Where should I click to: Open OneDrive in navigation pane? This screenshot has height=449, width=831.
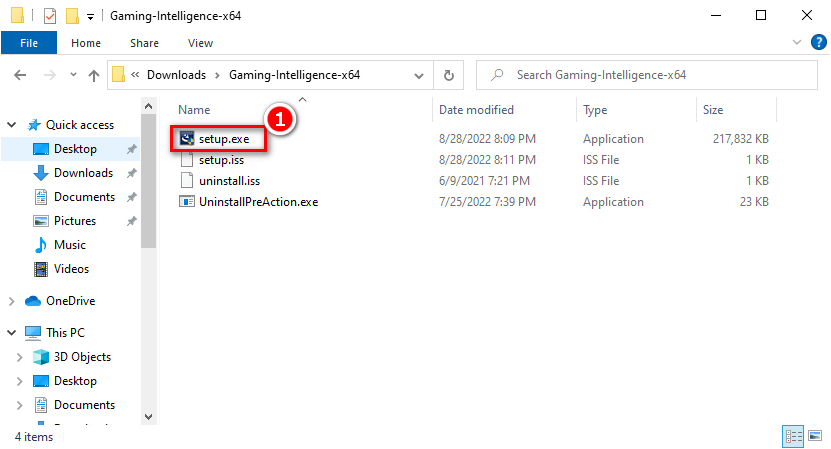(70, 301)
